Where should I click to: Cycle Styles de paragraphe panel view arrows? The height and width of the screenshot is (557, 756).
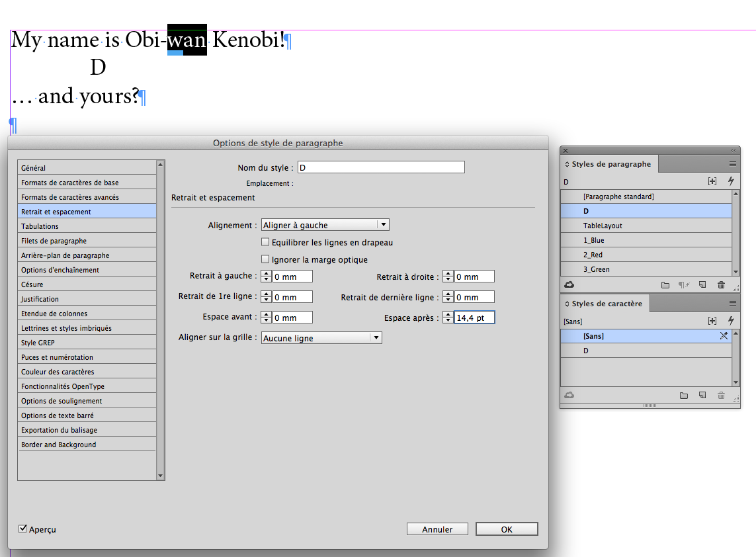pos(567,164)
